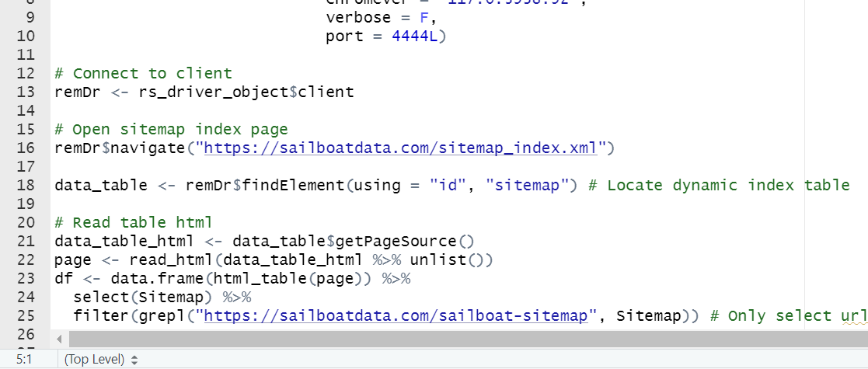Screen dimensions: 868x369
Task: Place cursor on '# Read table html' comment
Action: 134,222
